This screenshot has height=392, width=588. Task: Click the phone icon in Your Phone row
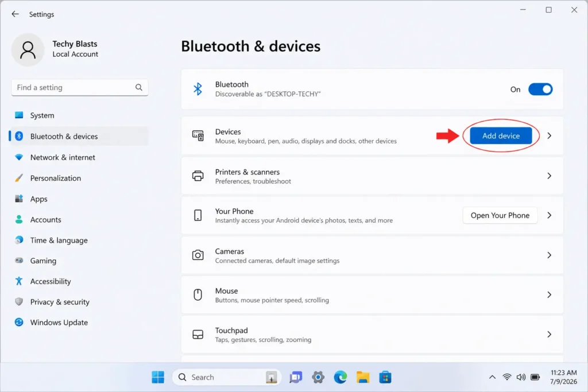198,215
